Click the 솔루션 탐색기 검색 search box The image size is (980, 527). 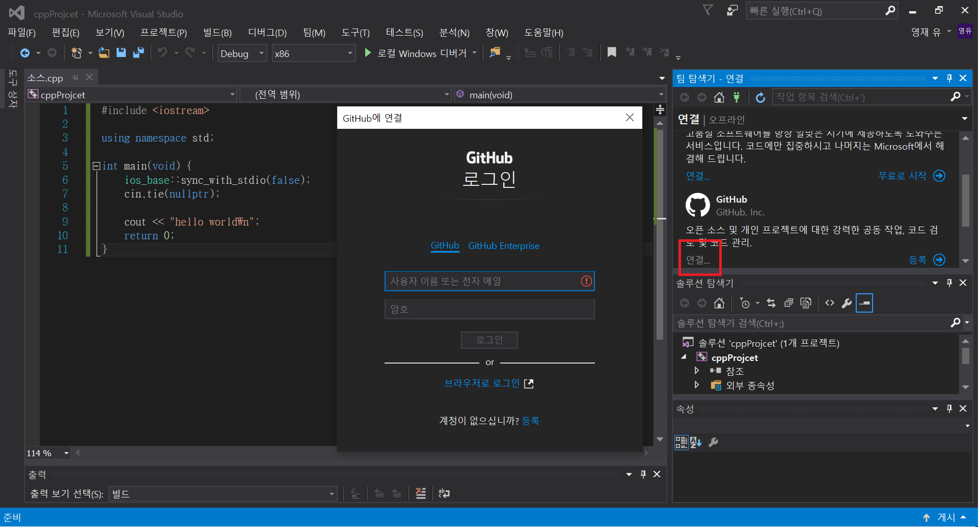point(812,323)
